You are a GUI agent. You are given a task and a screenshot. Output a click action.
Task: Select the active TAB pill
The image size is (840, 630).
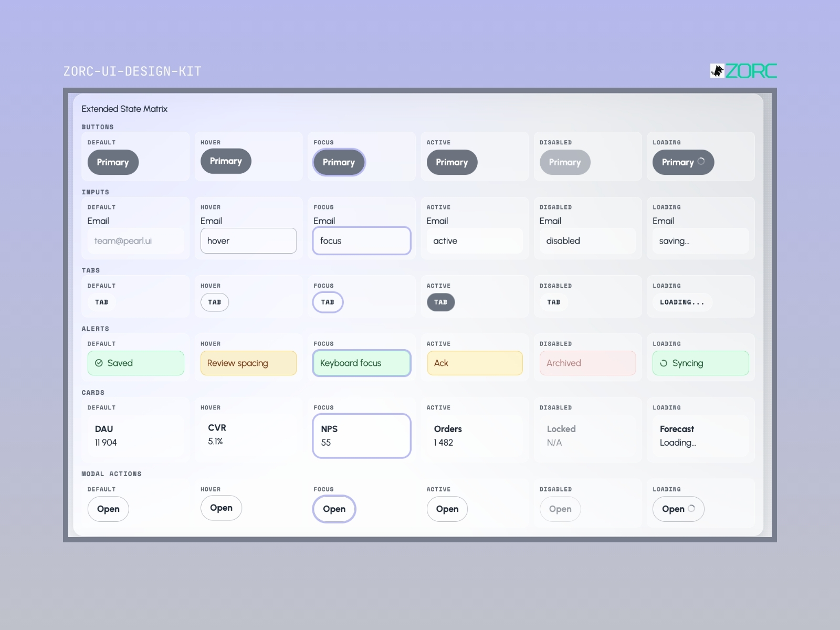[x=440, y=302]
